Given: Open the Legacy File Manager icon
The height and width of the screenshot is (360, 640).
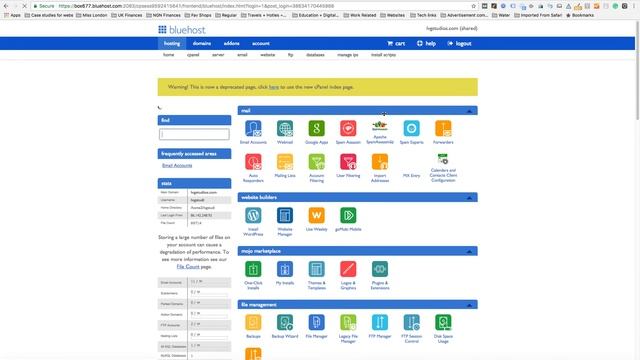Looking at the screenshot, I should [348, 322].
